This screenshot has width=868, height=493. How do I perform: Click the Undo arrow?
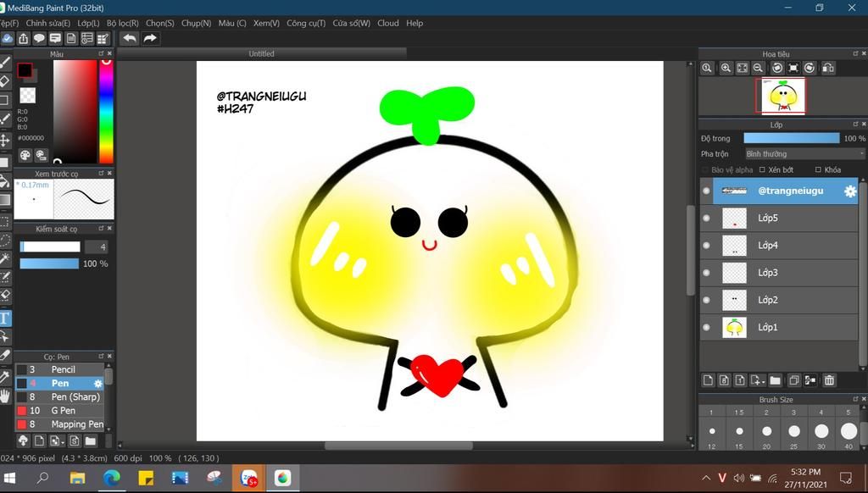pos(130,38)
